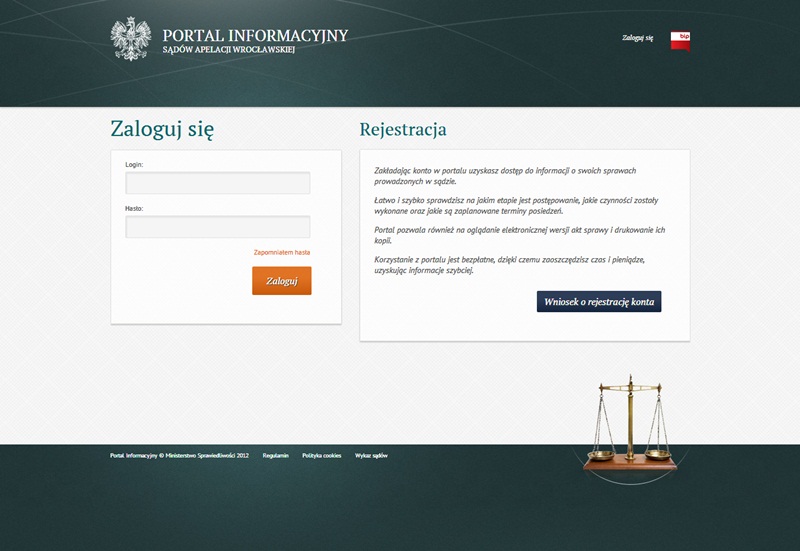Click the 'Login:' field label

(134, 164)
